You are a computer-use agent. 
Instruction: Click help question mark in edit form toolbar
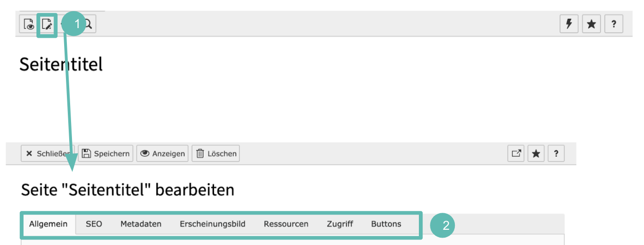click(556, 154)
